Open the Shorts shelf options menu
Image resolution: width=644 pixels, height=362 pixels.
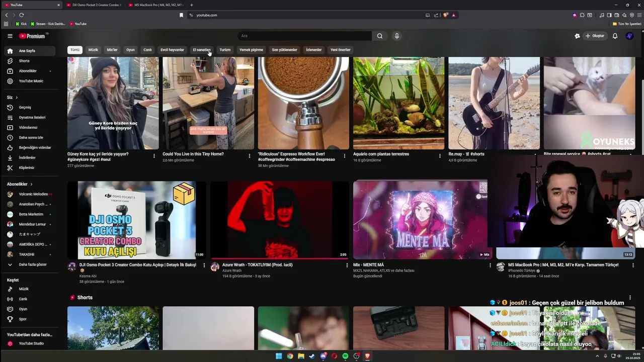tap(630, 298)
